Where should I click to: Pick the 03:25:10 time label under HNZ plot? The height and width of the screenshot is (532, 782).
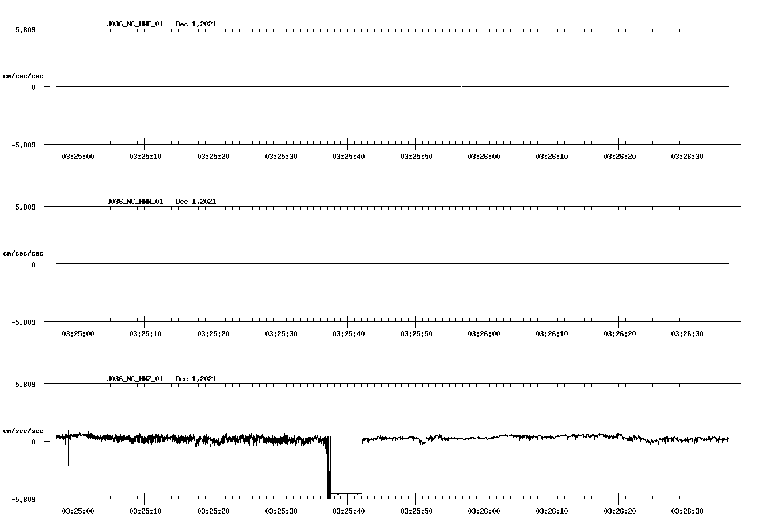145,511
